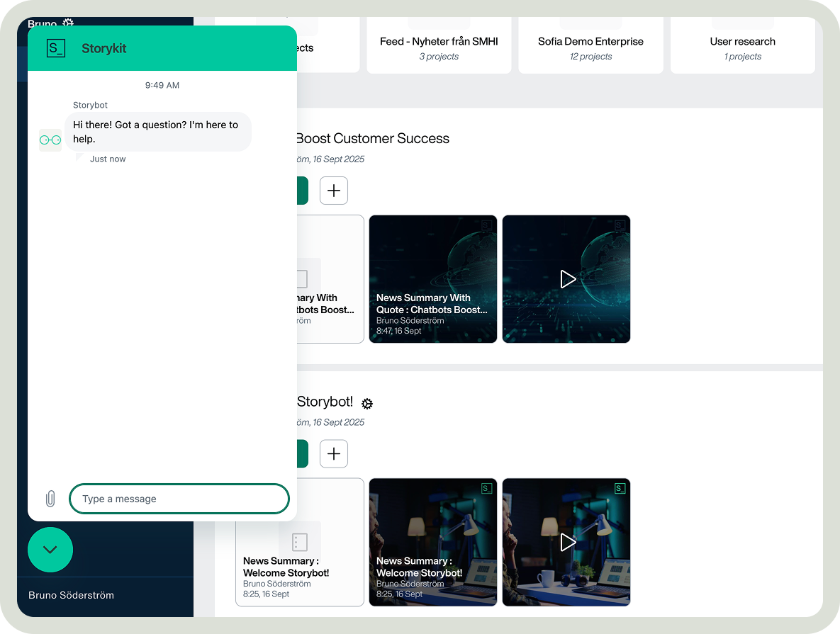The height and width of the screenshot is (634, 840).
Task: Click the Storykit S_ logo in the chat header
Action: click(x=55, y=48)
